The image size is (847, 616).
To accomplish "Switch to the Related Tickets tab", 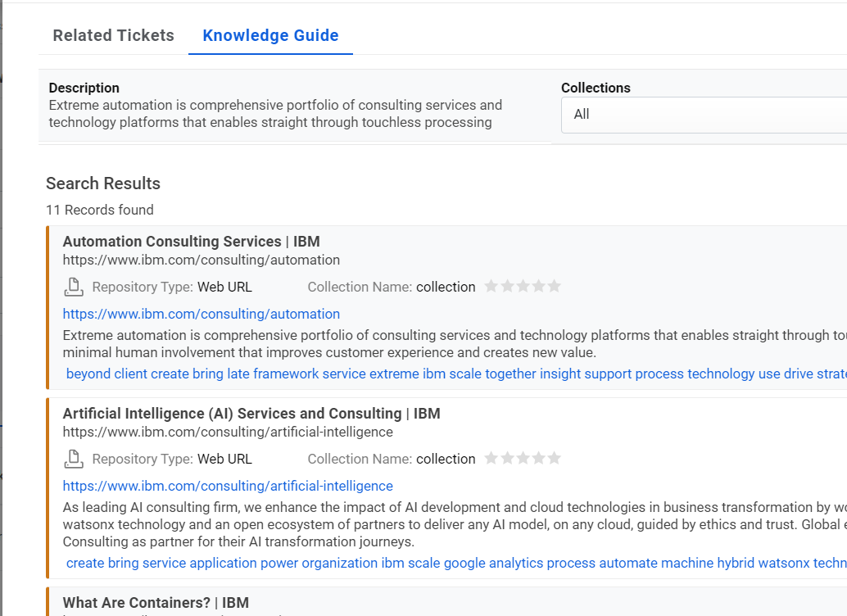I will [x=114, y=35].
